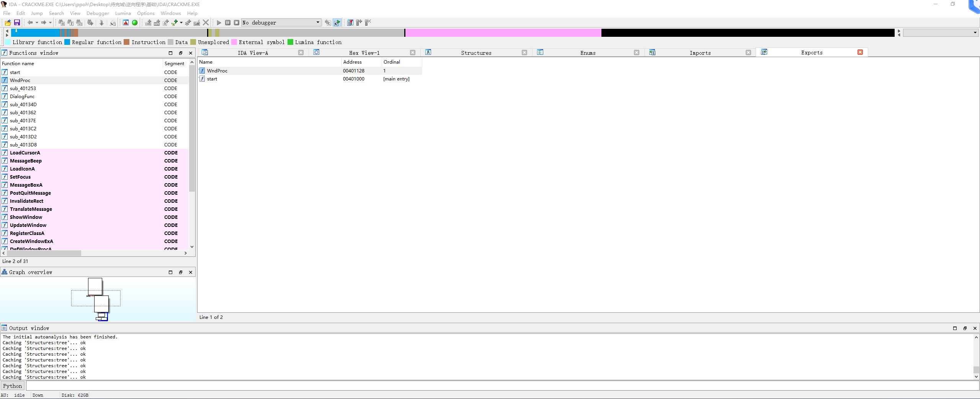
Task: Click the pencil edit toolbar icon
Action: tap(197, 23)
